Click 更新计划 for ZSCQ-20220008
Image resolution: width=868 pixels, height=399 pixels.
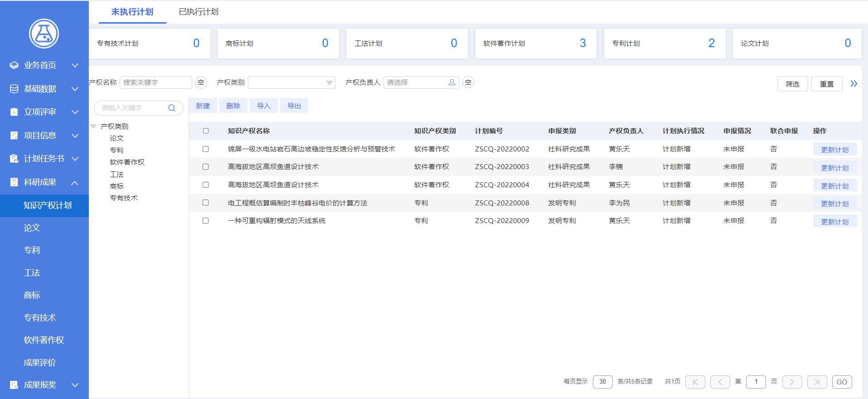point(835,204)
